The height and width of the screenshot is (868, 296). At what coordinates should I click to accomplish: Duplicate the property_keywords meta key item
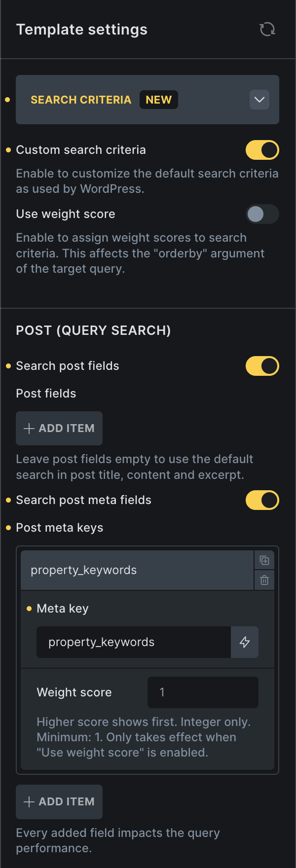264,560
